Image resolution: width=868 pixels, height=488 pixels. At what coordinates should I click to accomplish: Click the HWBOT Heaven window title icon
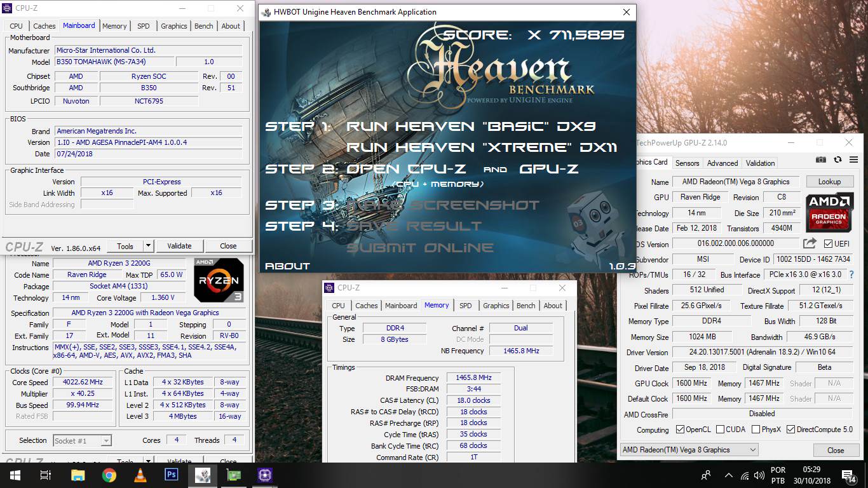tap(265, 11)
